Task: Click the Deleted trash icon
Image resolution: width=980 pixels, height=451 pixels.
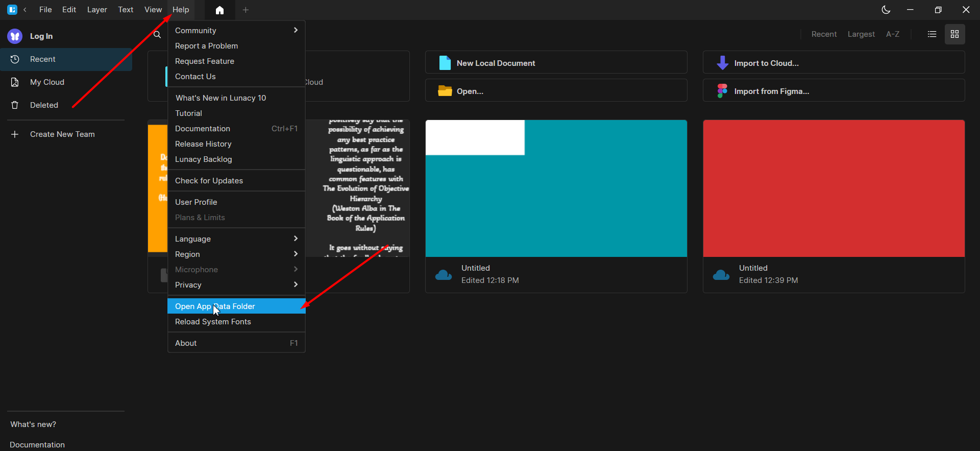Action: coord(15,105)
